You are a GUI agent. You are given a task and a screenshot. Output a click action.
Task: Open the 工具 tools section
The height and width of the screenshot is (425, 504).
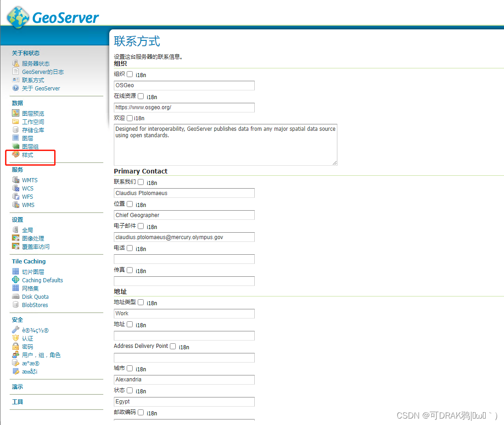click(x=17, y=402)
